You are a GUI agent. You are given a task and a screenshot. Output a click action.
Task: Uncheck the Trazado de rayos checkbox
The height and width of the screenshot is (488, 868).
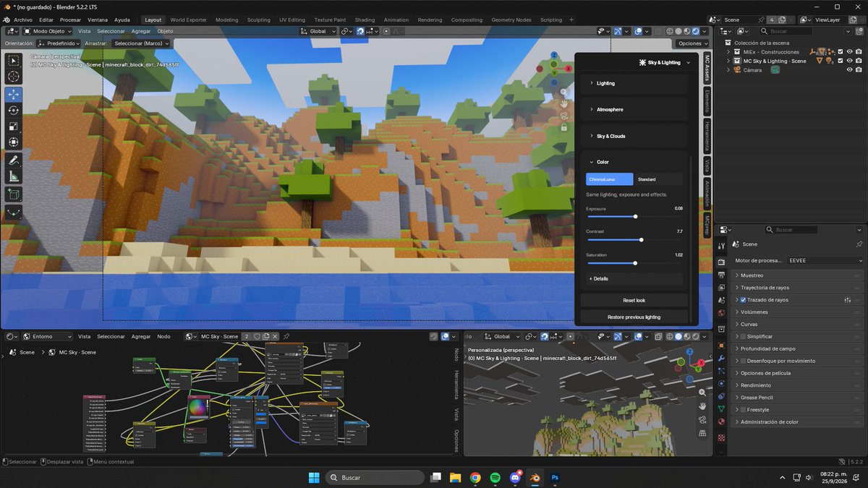[743, 299]
